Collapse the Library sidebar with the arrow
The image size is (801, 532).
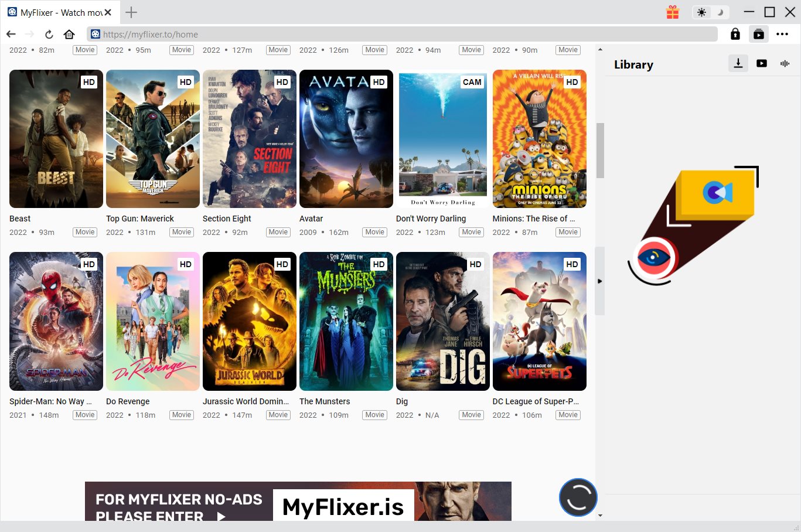(x=599, y=281)
